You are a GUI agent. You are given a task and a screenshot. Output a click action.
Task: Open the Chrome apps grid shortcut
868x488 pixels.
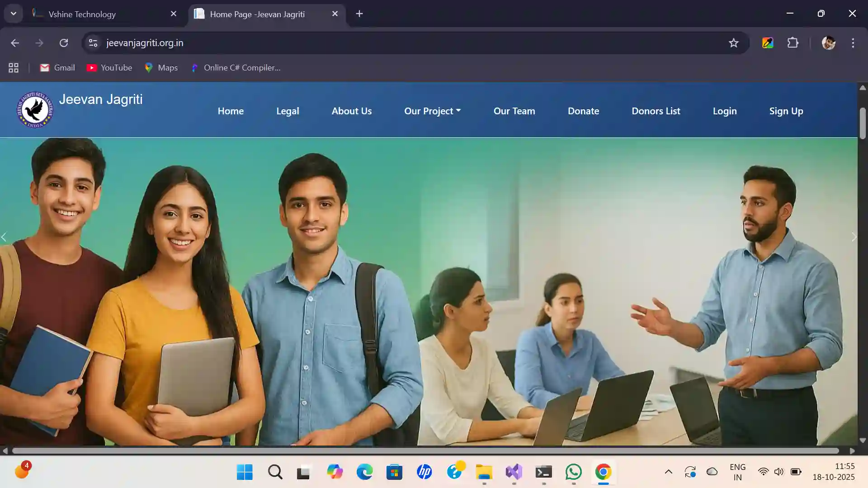click(14, 68)
